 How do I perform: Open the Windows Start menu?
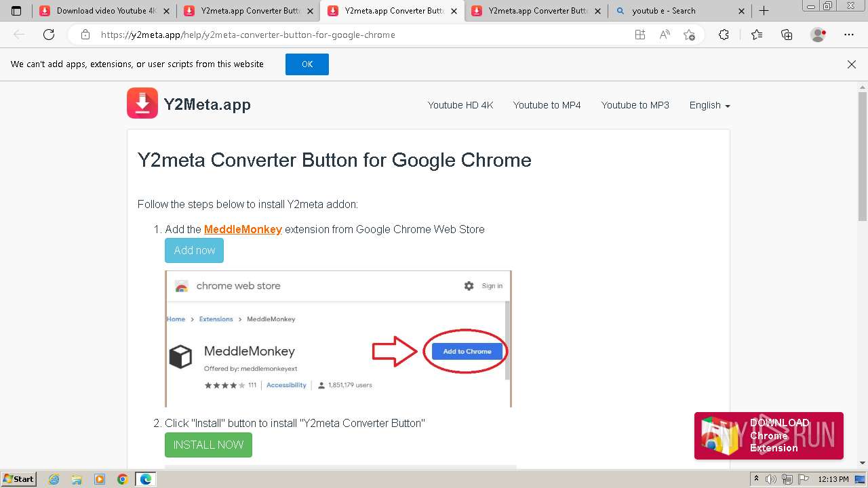click(x=19, y=479)
